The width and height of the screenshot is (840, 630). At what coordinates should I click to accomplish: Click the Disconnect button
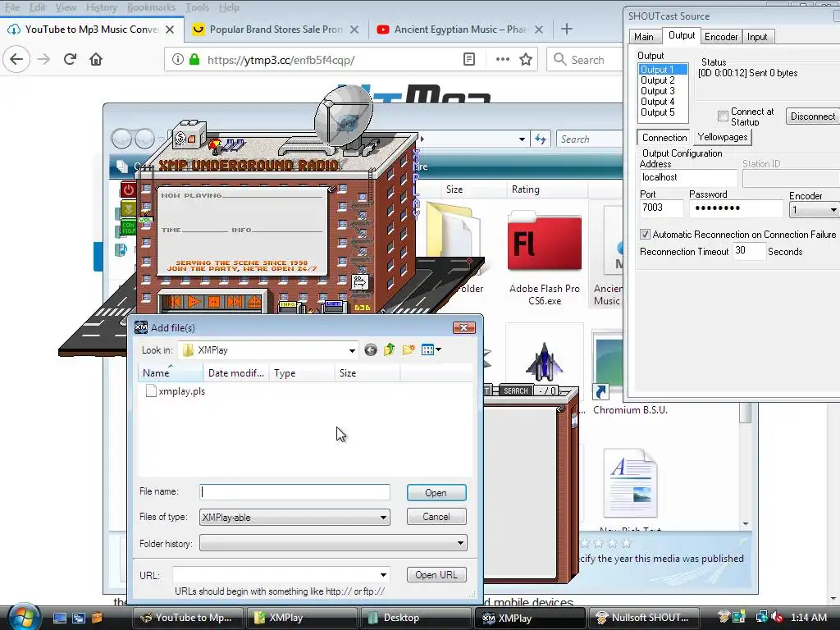pyautogui.click(x=812, y=116)
